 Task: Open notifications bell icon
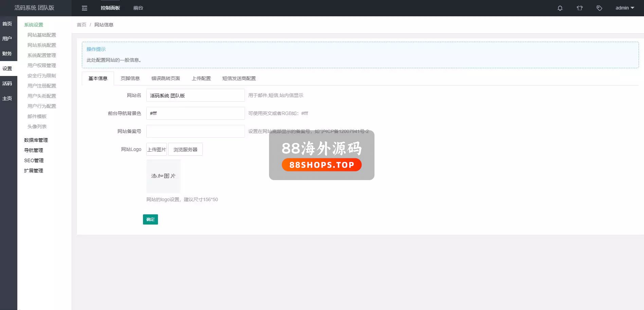point(560,8)
